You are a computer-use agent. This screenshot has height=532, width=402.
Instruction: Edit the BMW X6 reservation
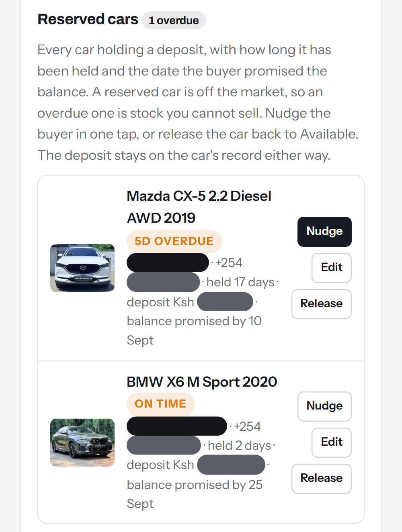click(332, 442)
